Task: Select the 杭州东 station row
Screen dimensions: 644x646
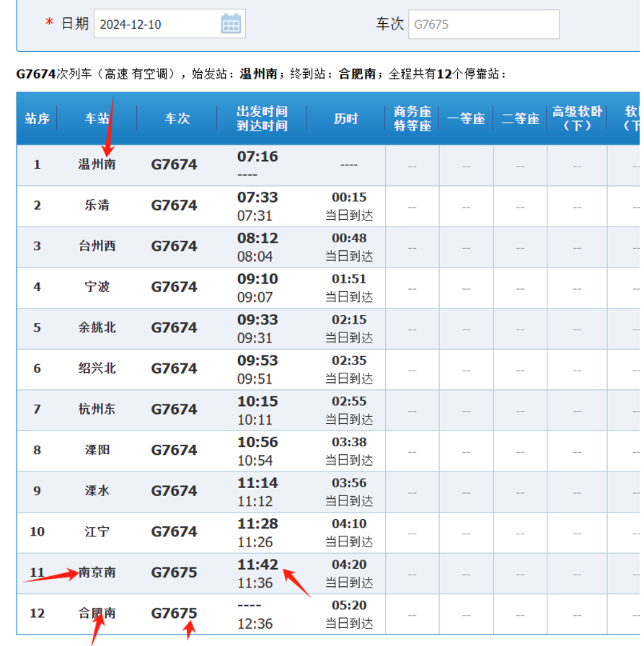Action: pos(97,410)
